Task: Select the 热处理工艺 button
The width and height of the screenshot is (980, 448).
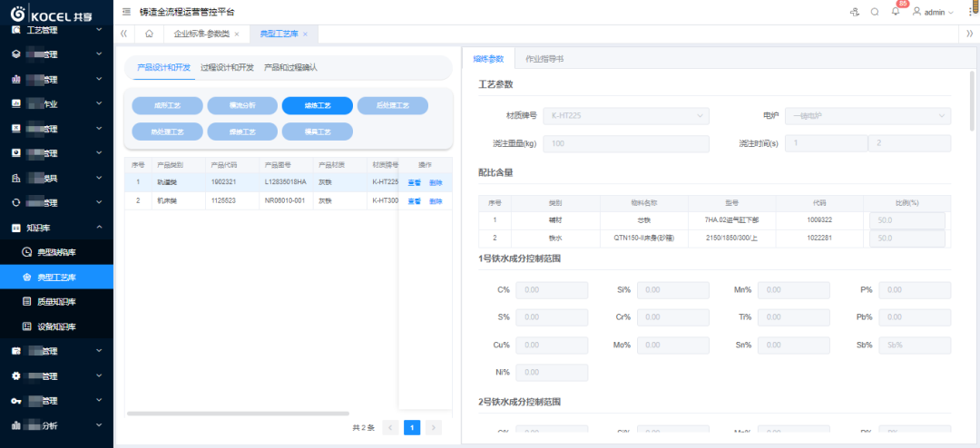Action: 167,131
